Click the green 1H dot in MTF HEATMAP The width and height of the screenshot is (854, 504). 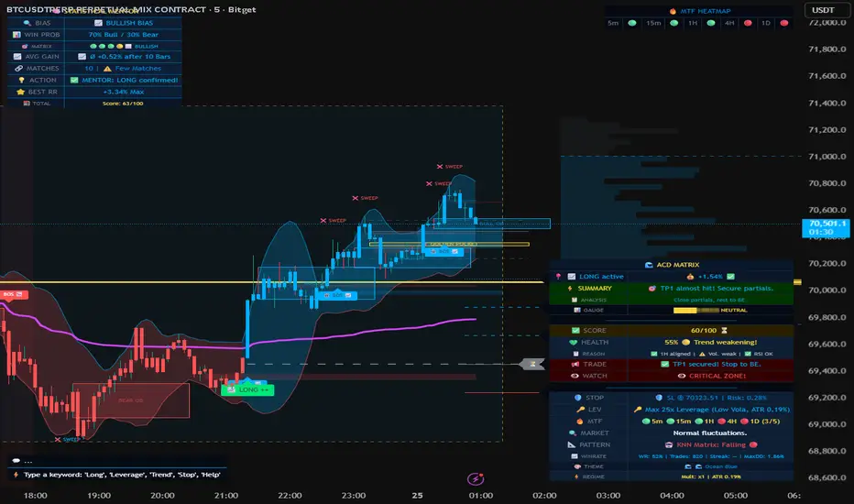click(711, 23)
